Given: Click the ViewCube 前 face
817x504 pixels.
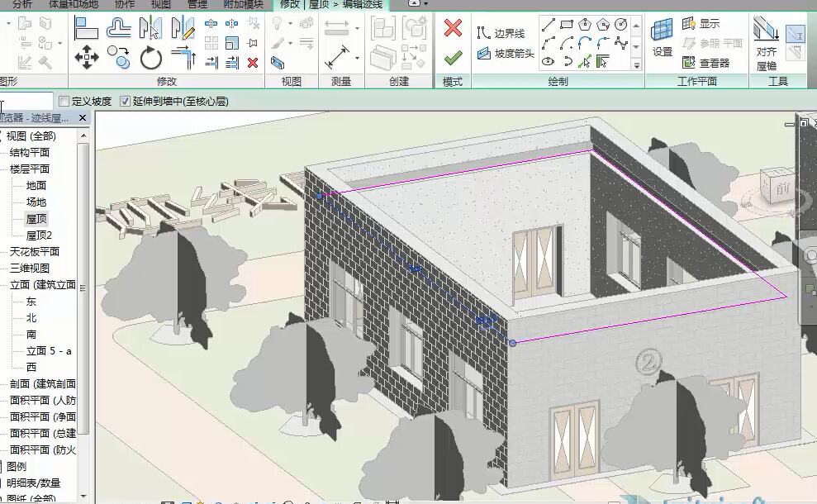Looking at the screenshot, I should coord(782,188).
